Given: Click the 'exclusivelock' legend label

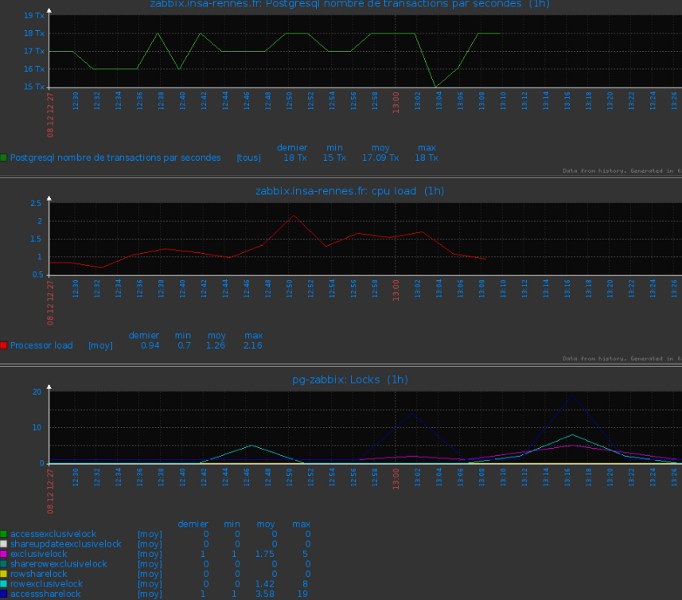Looking at the screenshot, I should click(39, 554).
